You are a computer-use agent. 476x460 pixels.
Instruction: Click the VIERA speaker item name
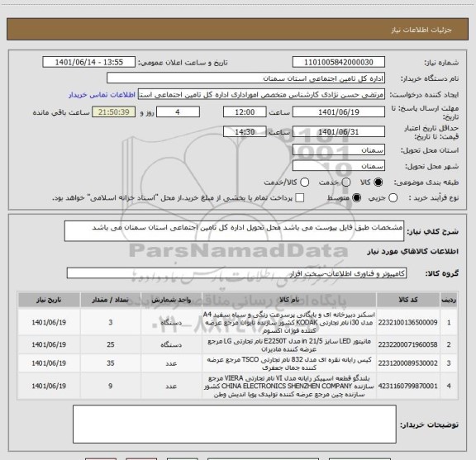click(x=289, y=386)
